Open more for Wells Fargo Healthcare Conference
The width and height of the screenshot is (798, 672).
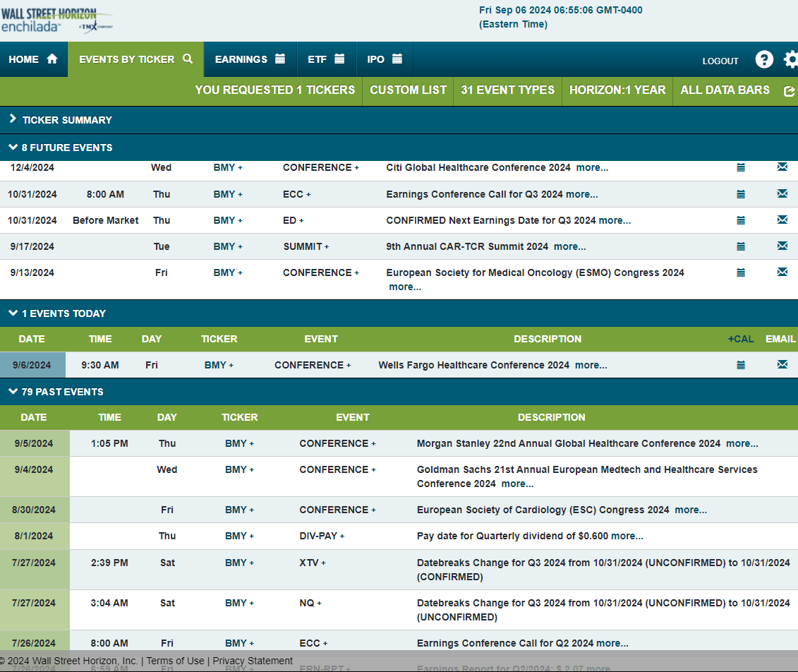591,365
